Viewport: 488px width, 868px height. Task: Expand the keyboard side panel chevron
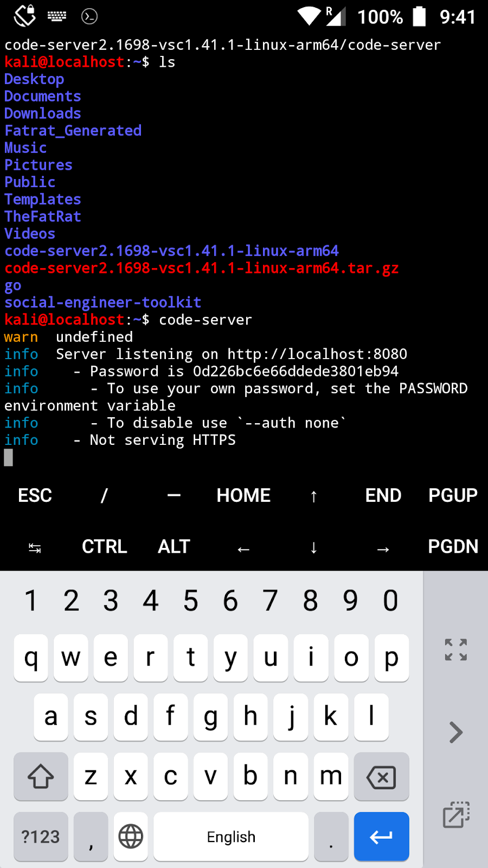click(x=456, y=732)
